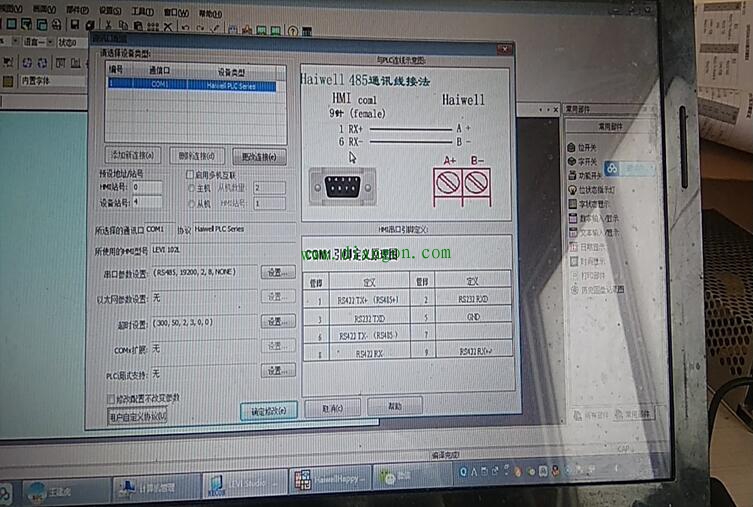Open HaiwellHappy from the taskbar
Image resolution: width=753 pixels, height=507 pixels.
click(329, 479)
